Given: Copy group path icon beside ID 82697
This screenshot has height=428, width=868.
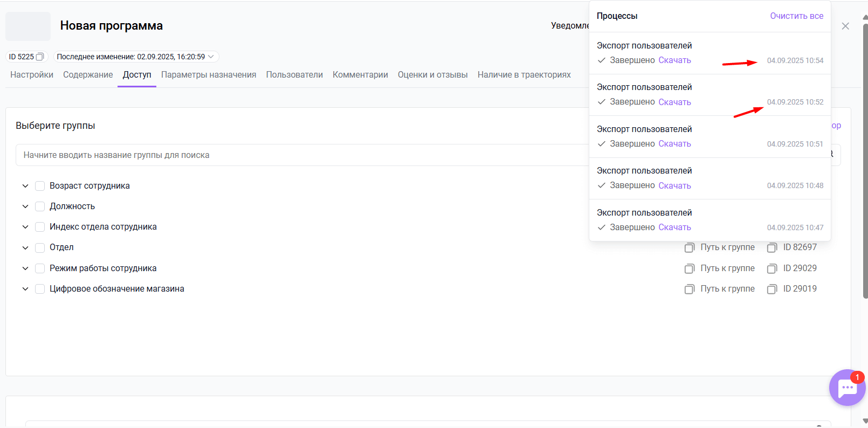Looking at the screenshot, I should click(689, 247).
